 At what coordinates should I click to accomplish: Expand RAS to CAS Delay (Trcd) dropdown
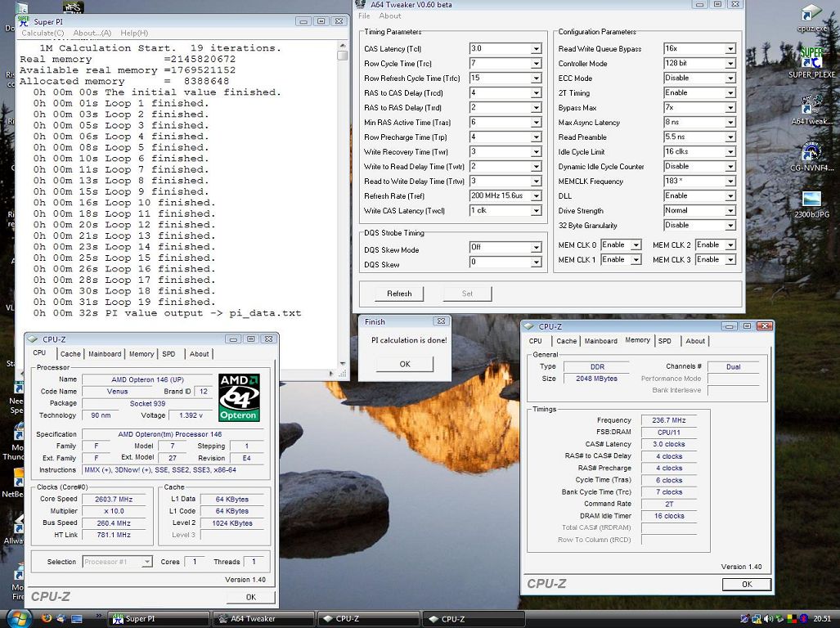pos(536,93)
